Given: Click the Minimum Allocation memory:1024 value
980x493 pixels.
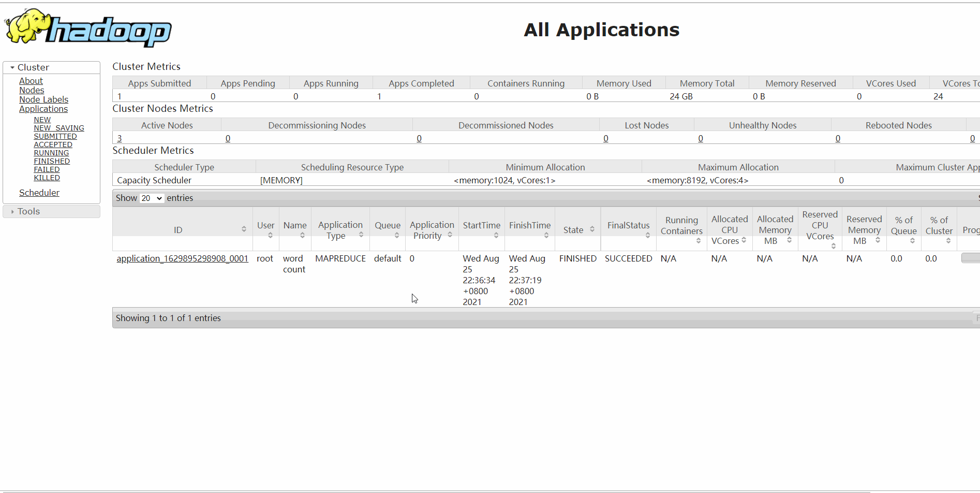Looking at the screenshot, I should (504, 180).
